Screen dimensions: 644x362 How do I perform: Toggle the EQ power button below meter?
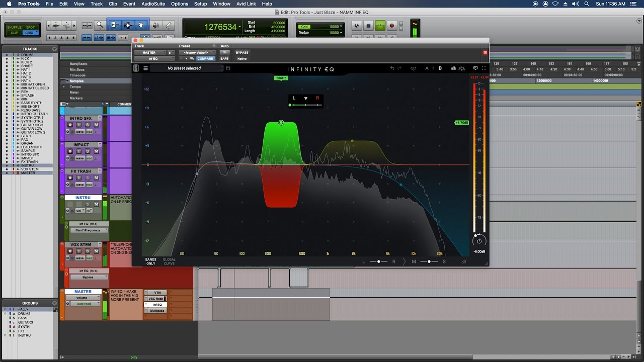point(479,241)
